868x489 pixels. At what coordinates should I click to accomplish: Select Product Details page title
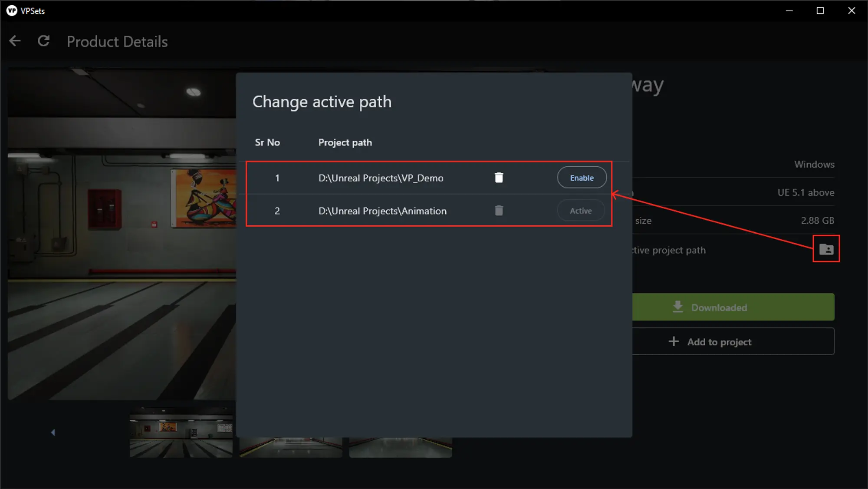point(118,41)
